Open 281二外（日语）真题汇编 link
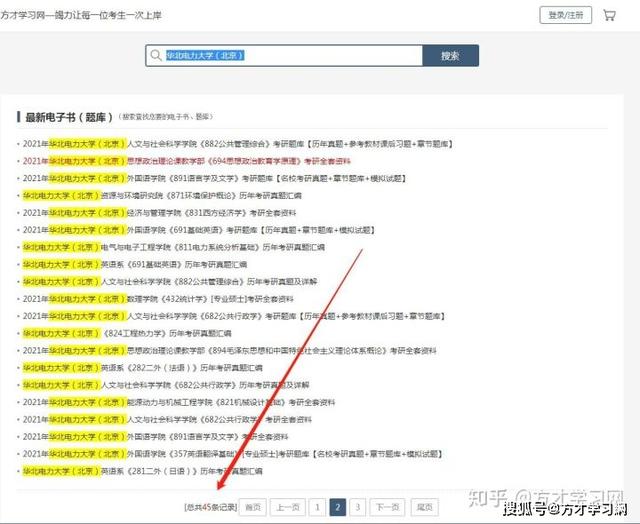The image size is (640, 524). pos(142,471)
